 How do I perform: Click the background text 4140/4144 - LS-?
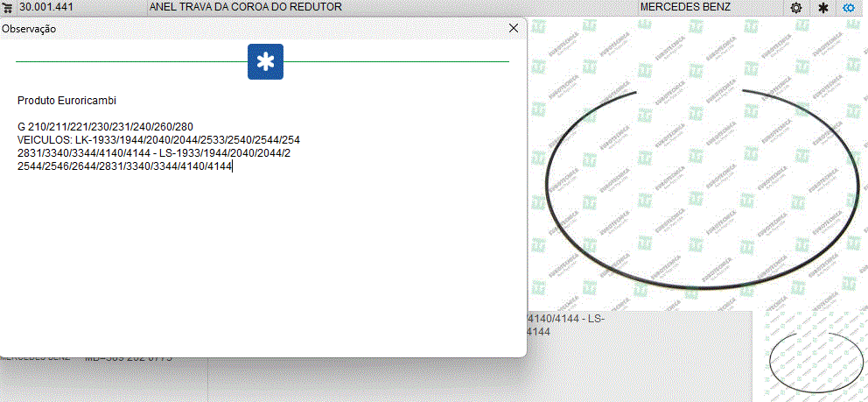pos(566,319)
